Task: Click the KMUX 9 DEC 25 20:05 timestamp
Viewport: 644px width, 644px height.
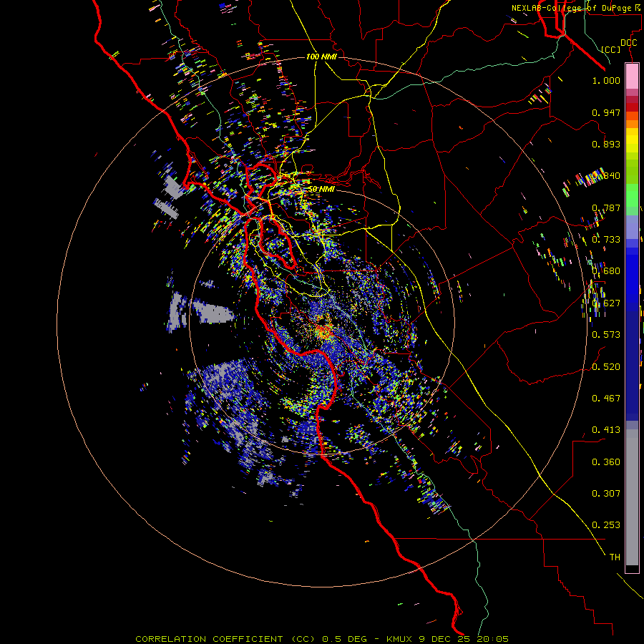Action: 447,639
